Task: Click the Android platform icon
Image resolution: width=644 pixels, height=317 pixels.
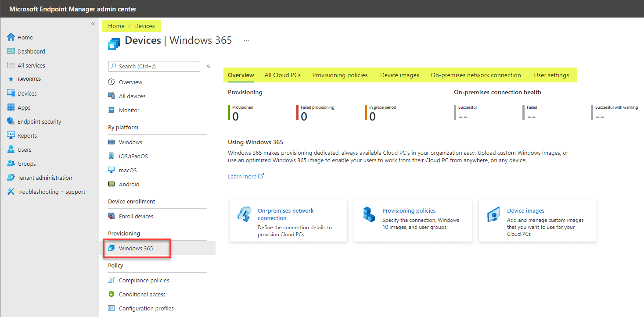Action: coord(111,184)
